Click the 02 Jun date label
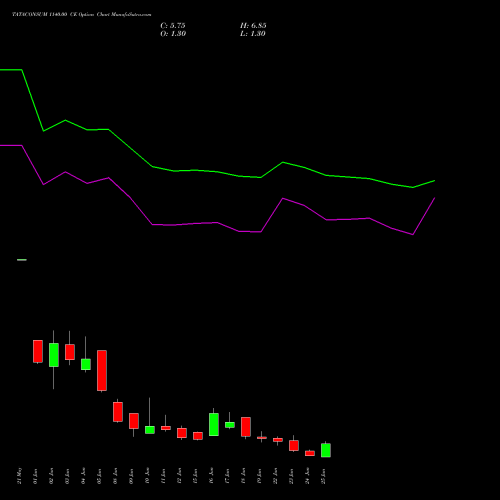 click(51, 476)
